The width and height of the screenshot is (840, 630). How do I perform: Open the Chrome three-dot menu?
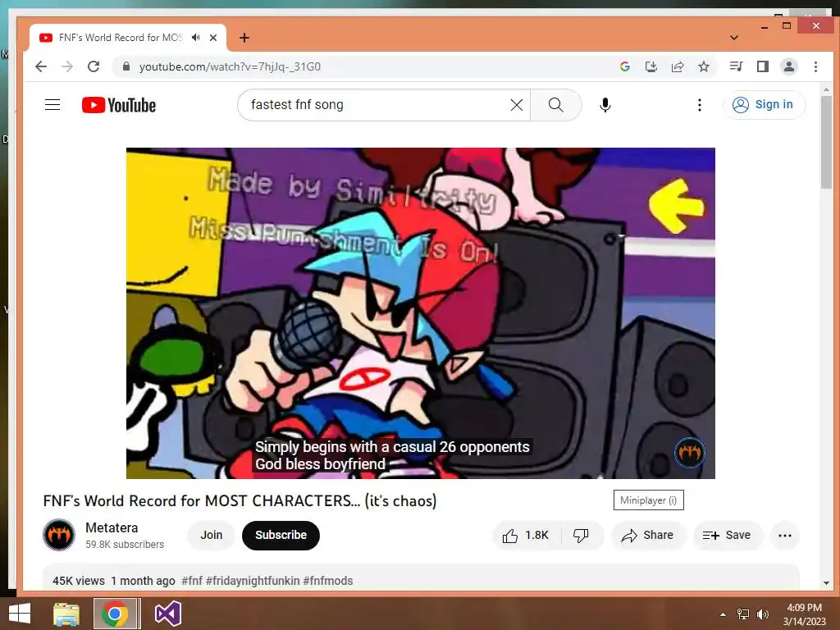click(x=815, y=66)
